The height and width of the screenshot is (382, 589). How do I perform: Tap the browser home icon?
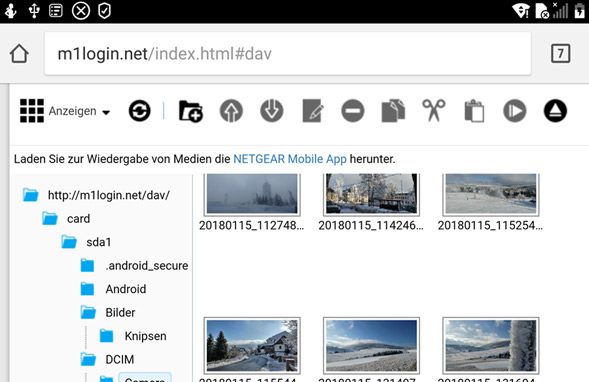click(x=19, y=53)
